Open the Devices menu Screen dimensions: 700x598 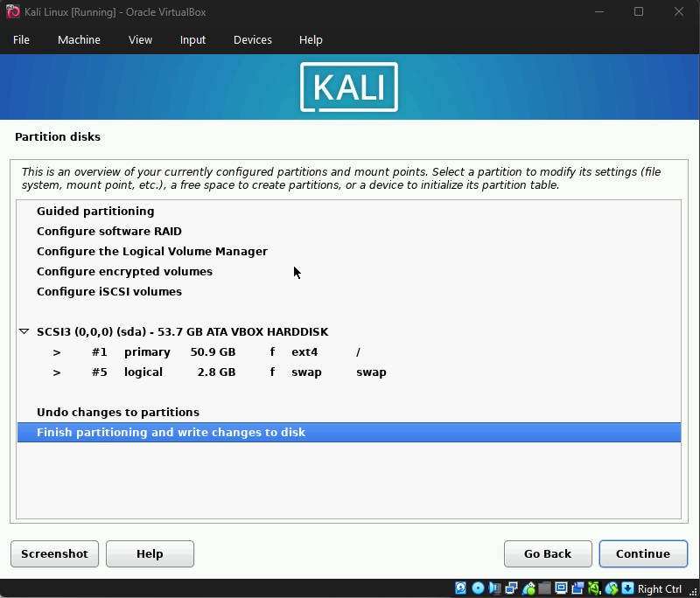[x=252, y=40]
